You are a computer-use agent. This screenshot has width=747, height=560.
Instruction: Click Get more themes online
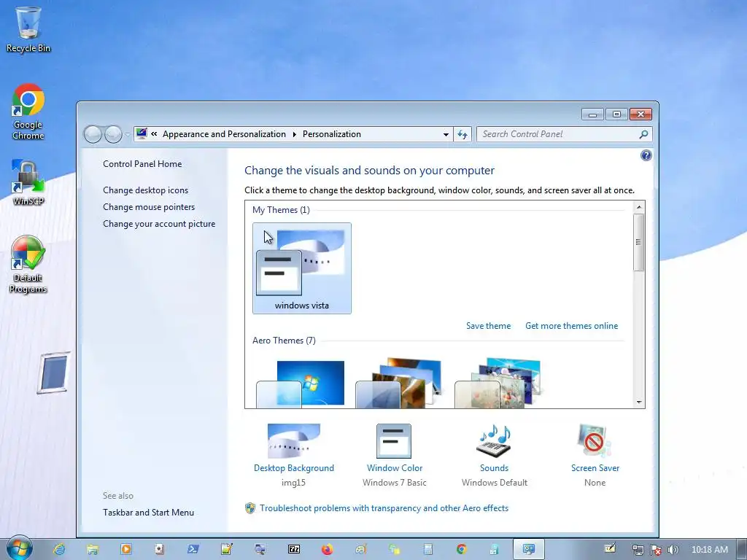tap(572, 326)
